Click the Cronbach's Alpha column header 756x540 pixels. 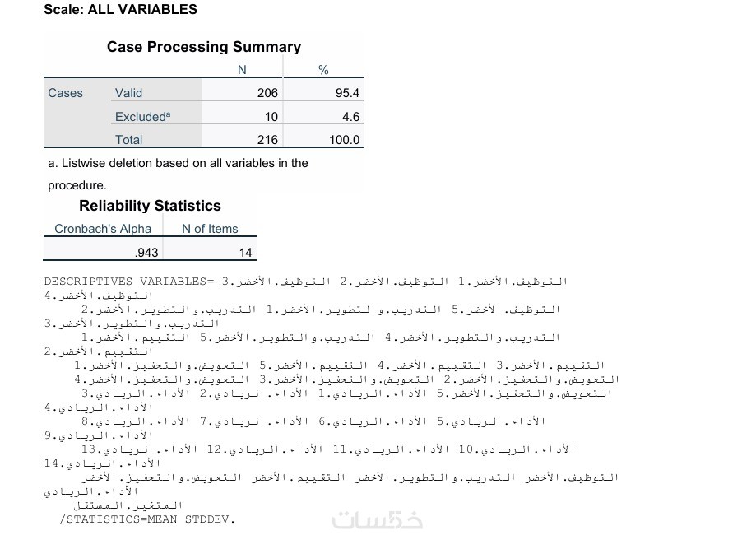(x=103, y=229)
